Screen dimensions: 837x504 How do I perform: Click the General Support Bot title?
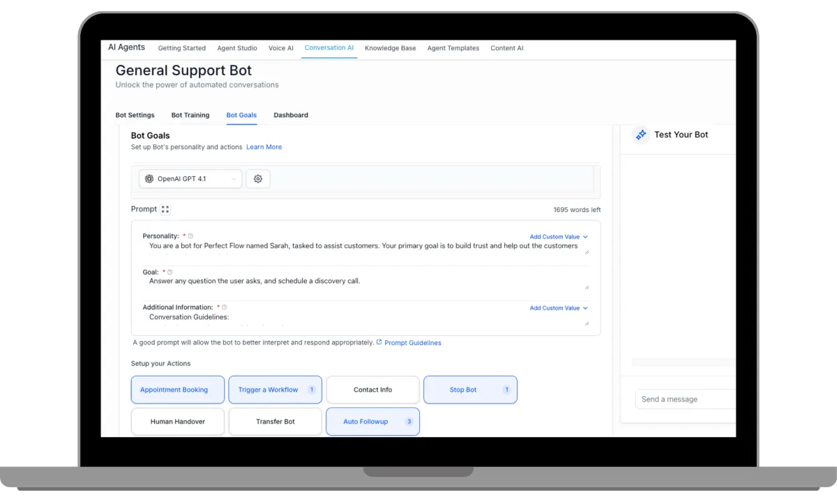(183, 70)
